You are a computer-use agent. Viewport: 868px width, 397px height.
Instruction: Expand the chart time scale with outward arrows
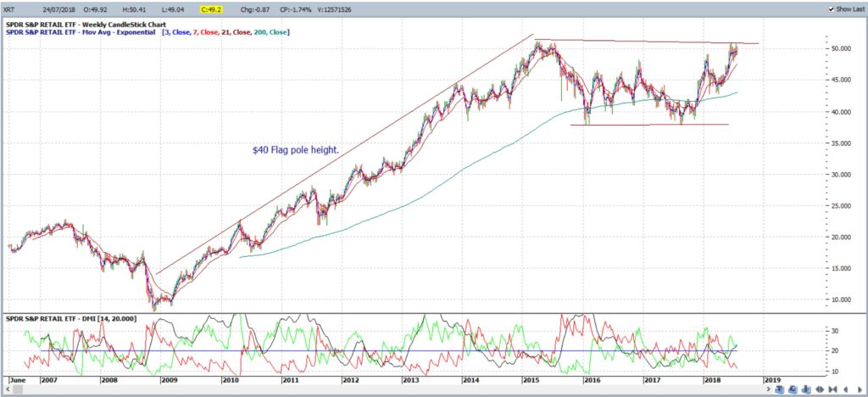tap(820, 389)
